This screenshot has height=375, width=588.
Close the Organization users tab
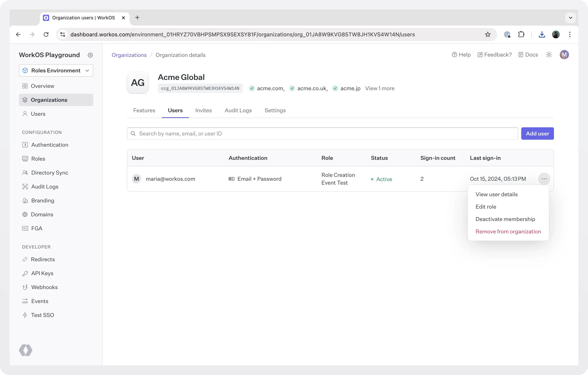123,18
